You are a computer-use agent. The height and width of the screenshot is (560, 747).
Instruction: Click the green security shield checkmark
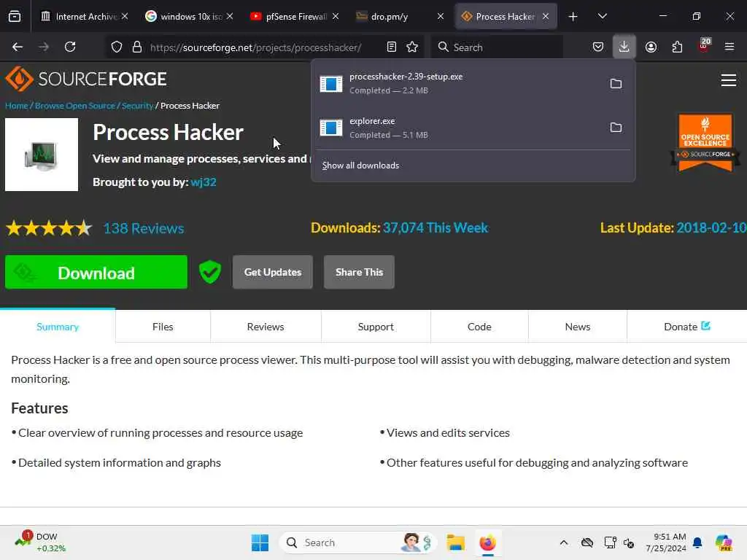(210, 272)
